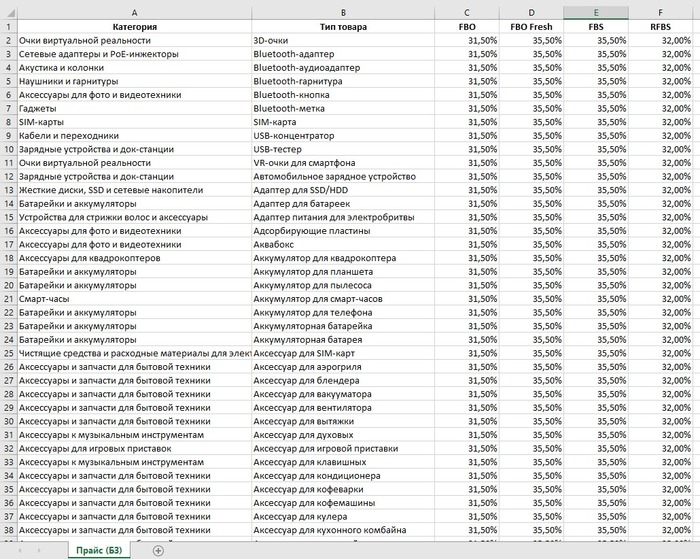Select cell Аквабокс
This screenshot has width=700, height=559.
(343, 245)
